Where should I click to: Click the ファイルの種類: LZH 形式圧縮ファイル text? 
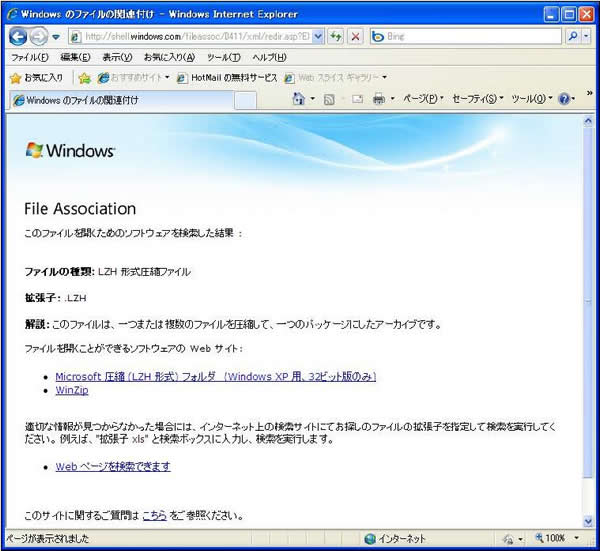tap(108, 272)
